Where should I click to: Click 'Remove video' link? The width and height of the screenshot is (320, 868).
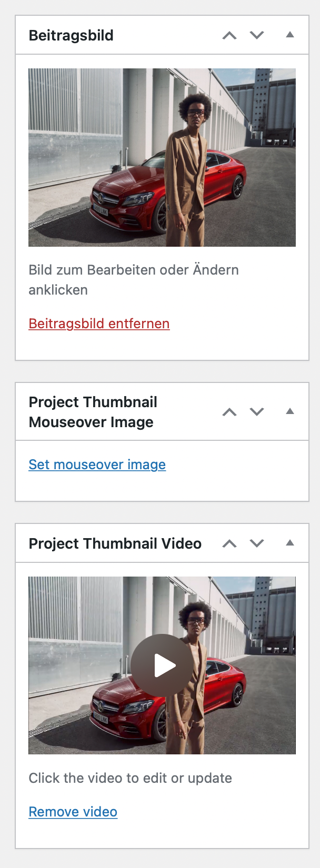tap(73, 812)
